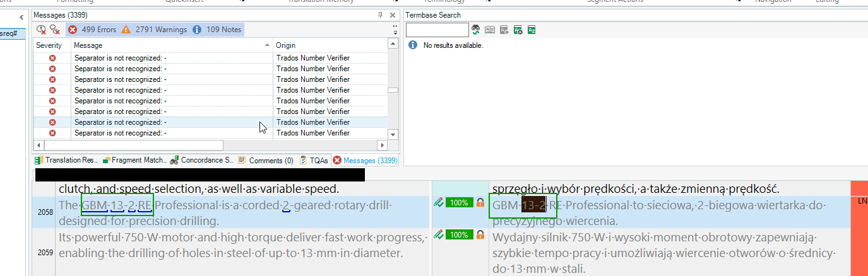This screenshot has width=868, height=276.
Task: Collapse the left navigation pane chevron
Action: tap(22, 17)
